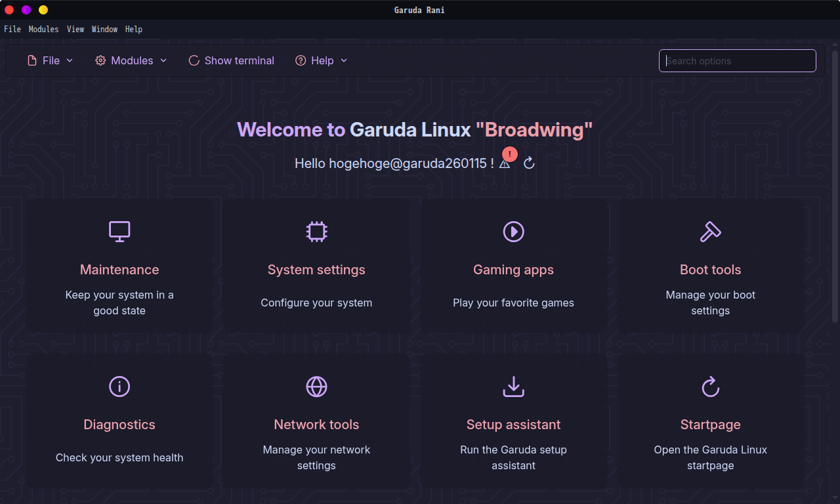Screen dimensions: 840x504
Task: Click the red exclamation notification badge
Action: 510,154
